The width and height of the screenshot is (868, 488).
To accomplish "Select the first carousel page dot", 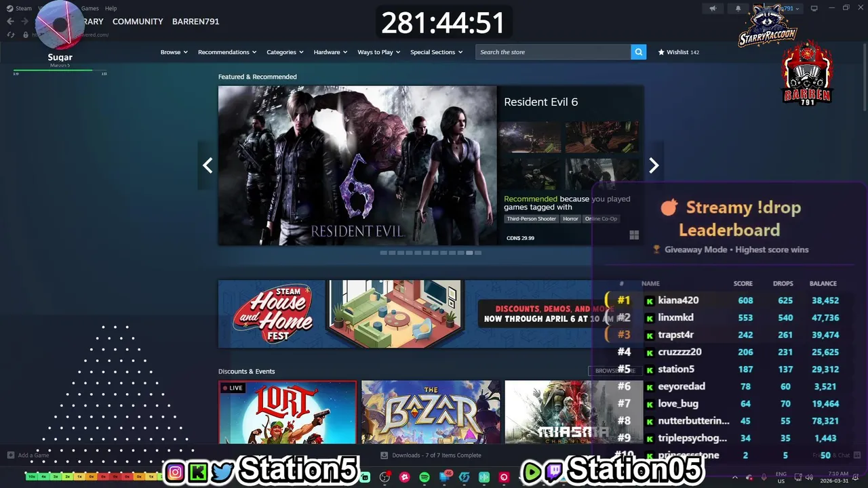I will (x=383, y=253).
